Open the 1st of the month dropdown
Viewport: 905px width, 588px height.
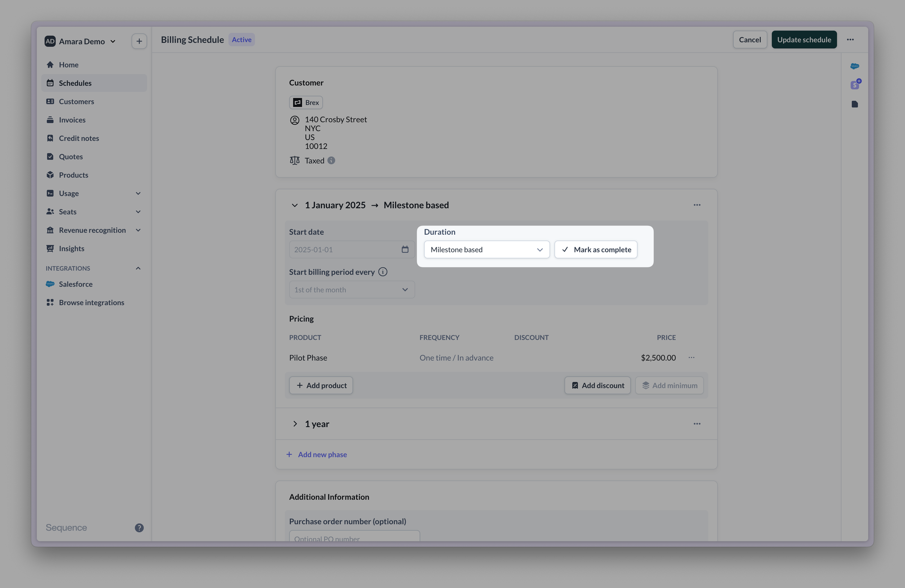[x=352, y=290]
